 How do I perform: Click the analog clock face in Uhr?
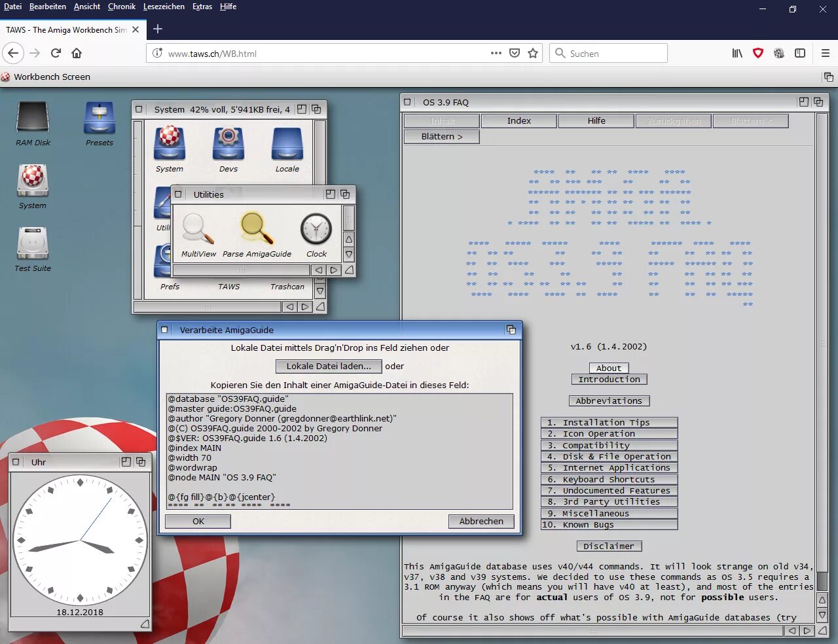pos(80,541)
